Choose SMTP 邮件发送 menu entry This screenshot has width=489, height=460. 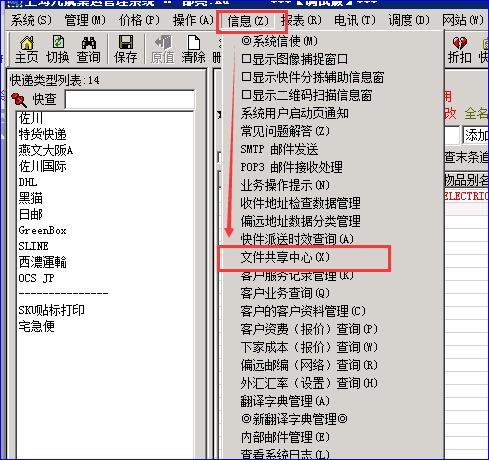pyautogui.click(x=279, y=149)
